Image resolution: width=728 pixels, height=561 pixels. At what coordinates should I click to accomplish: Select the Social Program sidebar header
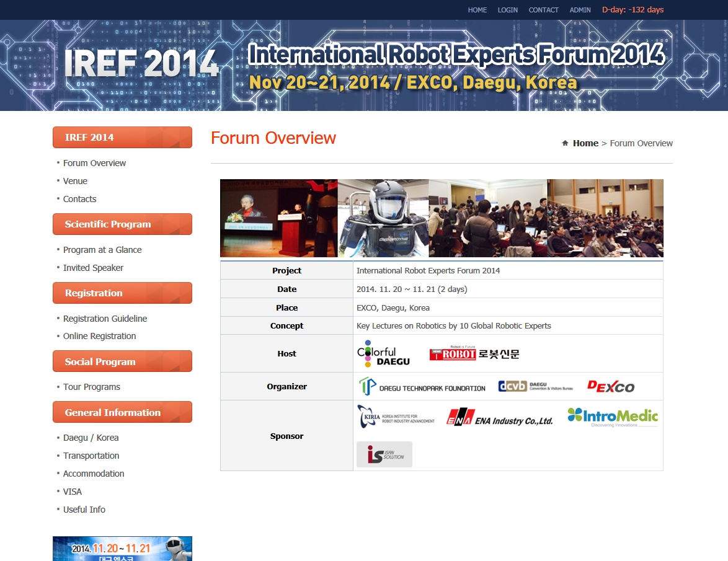pos(123,361)
